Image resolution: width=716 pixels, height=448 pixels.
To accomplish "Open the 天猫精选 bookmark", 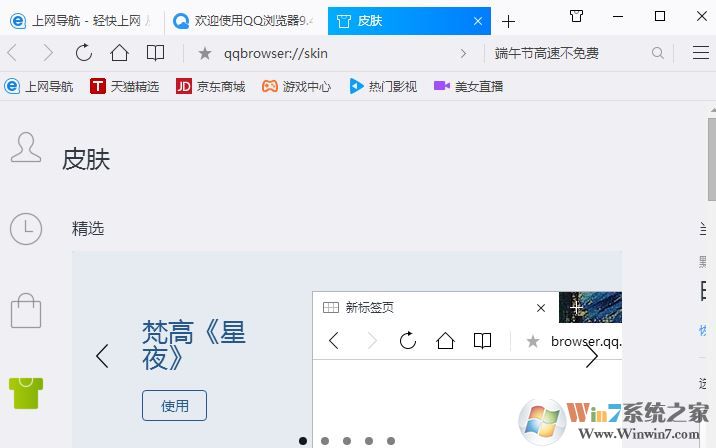I will click(x=125, y=86).
